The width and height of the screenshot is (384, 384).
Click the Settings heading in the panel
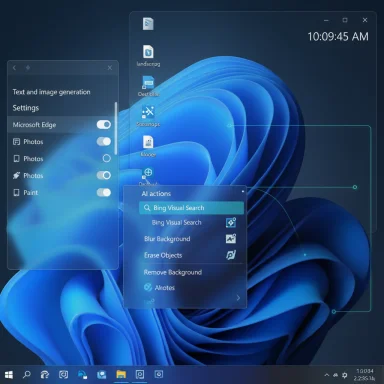(x=26, y=108)
